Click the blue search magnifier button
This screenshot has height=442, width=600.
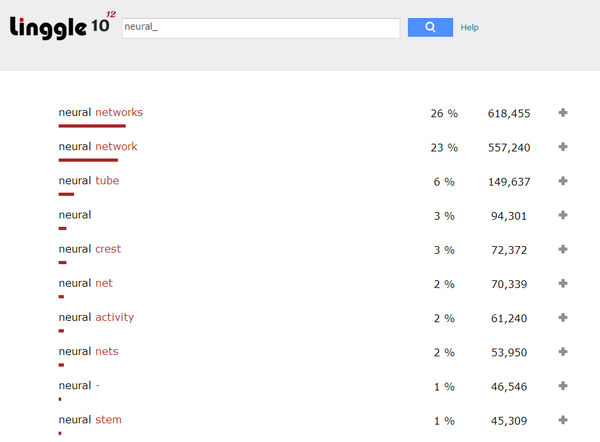[x=430, y=28]
